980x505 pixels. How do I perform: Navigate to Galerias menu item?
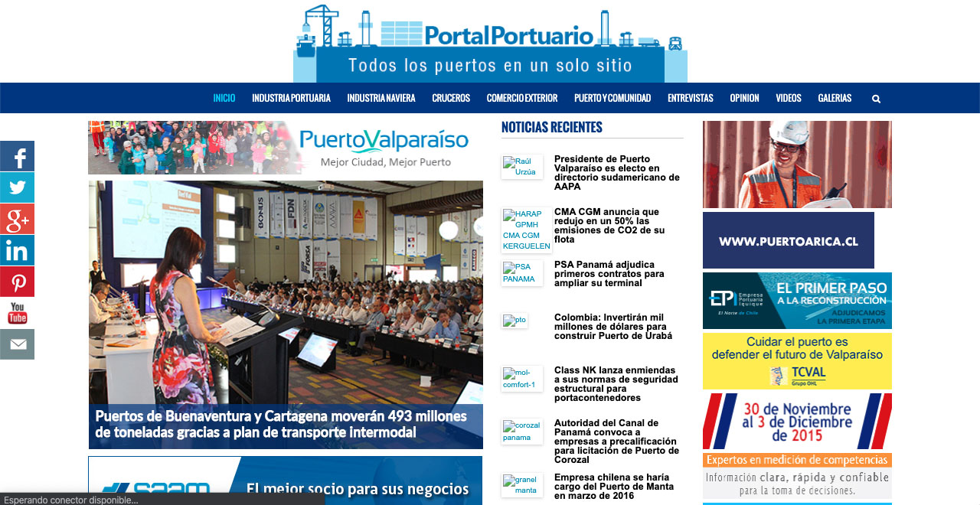click(x=834, y=98)
